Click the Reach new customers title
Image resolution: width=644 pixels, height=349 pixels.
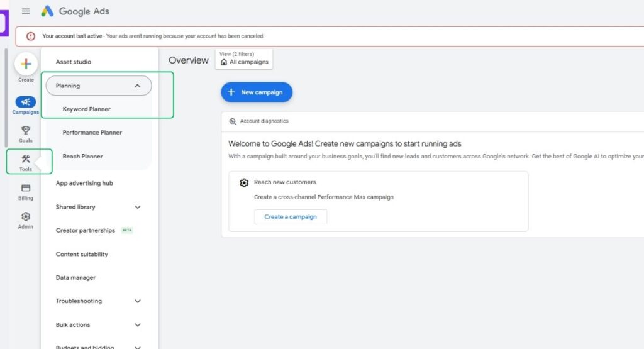pos(285,182)
